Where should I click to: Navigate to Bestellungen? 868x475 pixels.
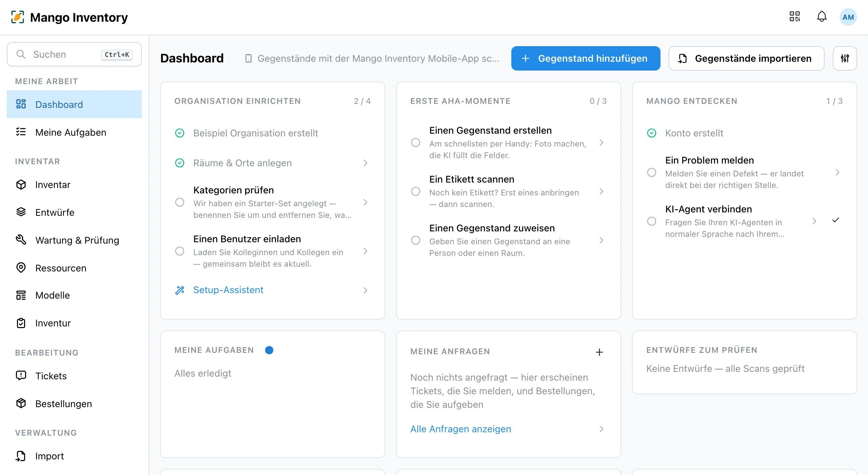(x=74, y=403)
